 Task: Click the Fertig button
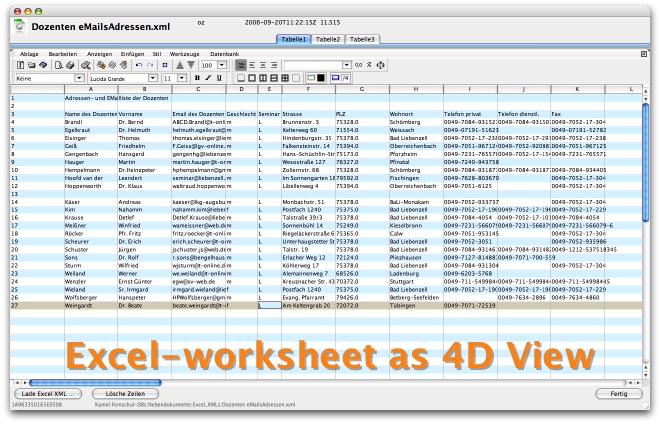[x=619, y=394]
